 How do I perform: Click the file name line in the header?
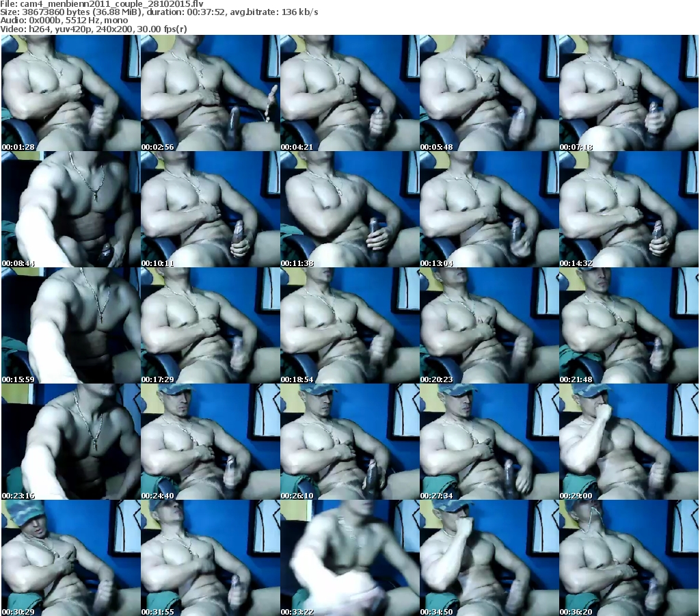(x=103, y=4)
